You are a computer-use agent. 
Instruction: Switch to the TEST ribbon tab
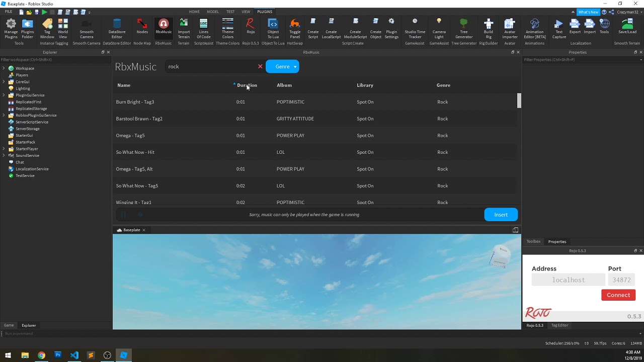coord(230,12)
